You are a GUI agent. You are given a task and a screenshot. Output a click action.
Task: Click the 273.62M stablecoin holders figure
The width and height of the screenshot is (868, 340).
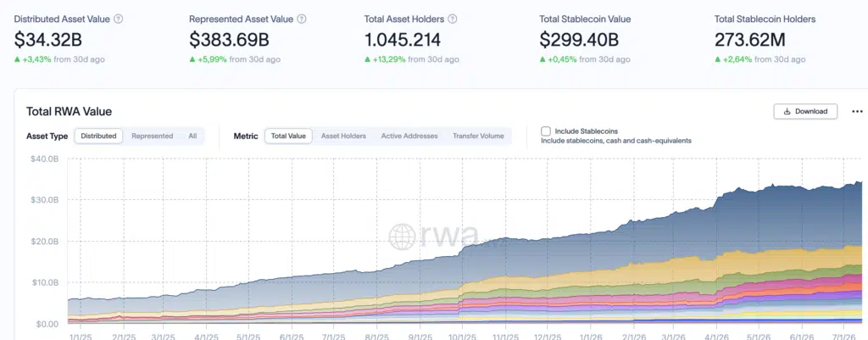[x=750, y=40]
